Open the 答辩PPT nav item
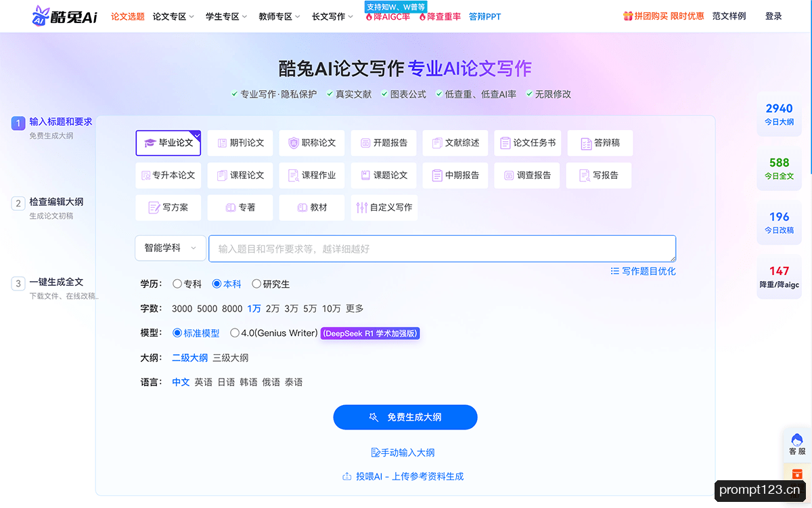Image resolution: width=812 pixels, height=508 pixels. [x=485, y=16]
